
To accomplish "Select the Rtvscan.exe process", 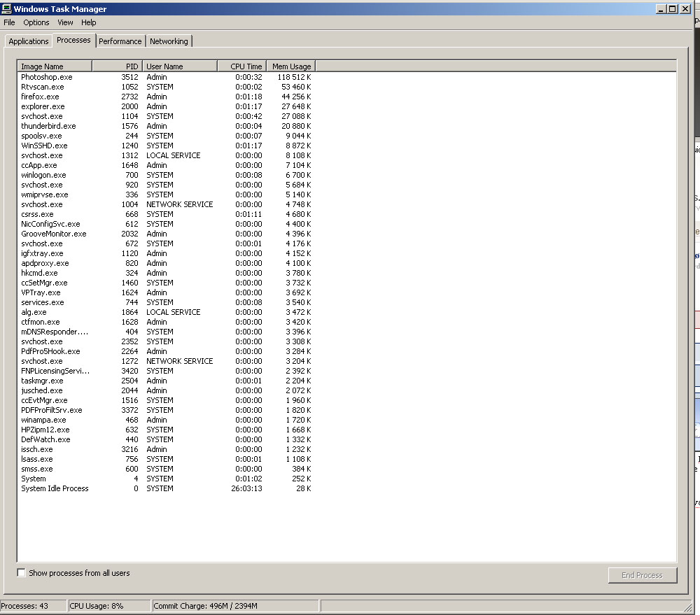I will pyautogui.click(x=166, y=87).
